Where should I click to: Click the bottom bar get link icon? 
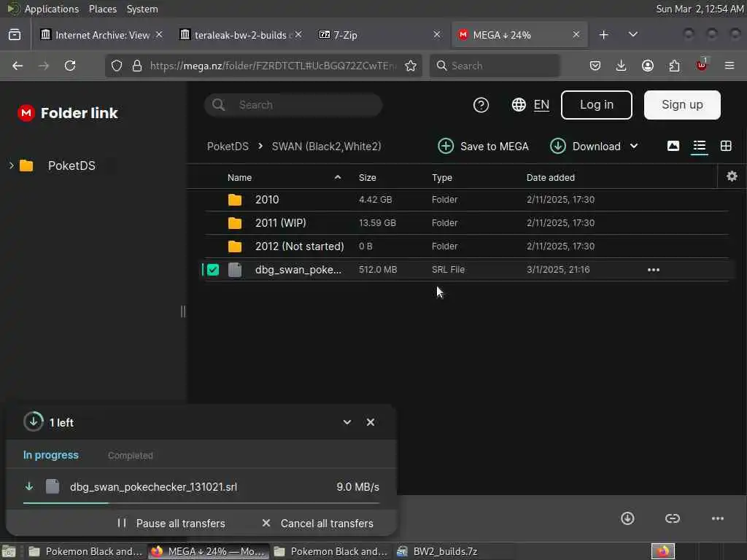672,518
